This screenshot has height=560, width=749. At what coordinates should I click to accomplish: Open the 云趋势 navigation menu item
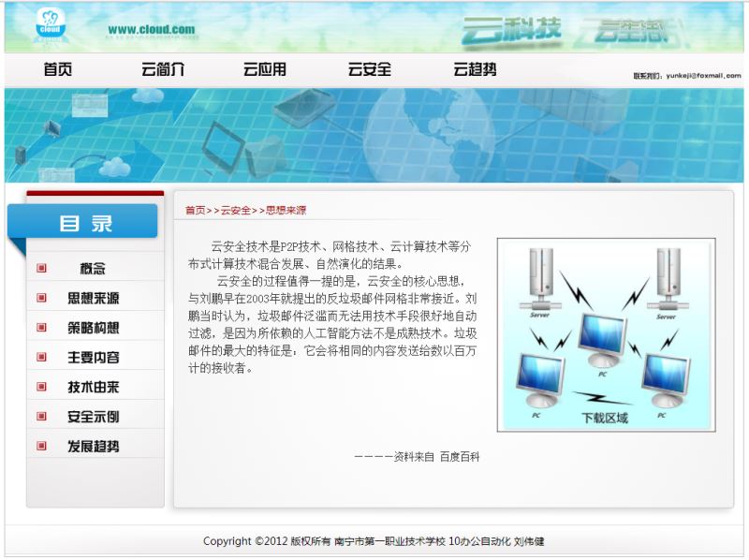(475, 69)
